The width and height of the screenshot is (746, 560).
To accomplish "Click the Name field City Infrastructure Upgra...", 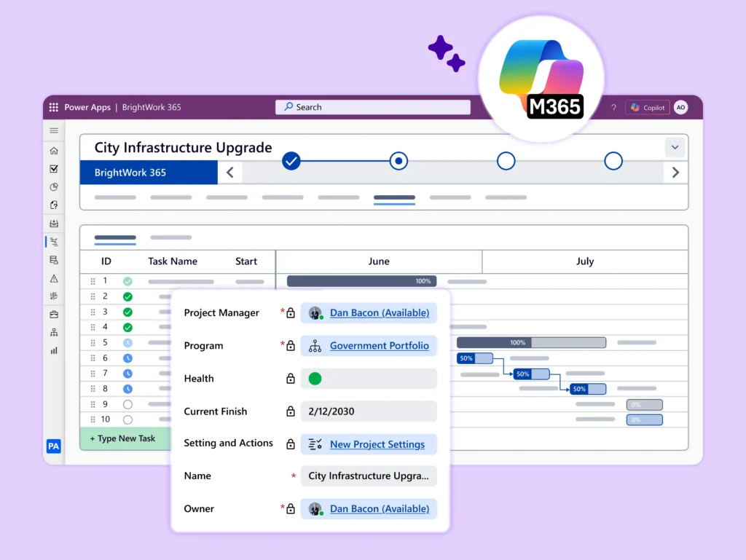I will coord(369,476).
